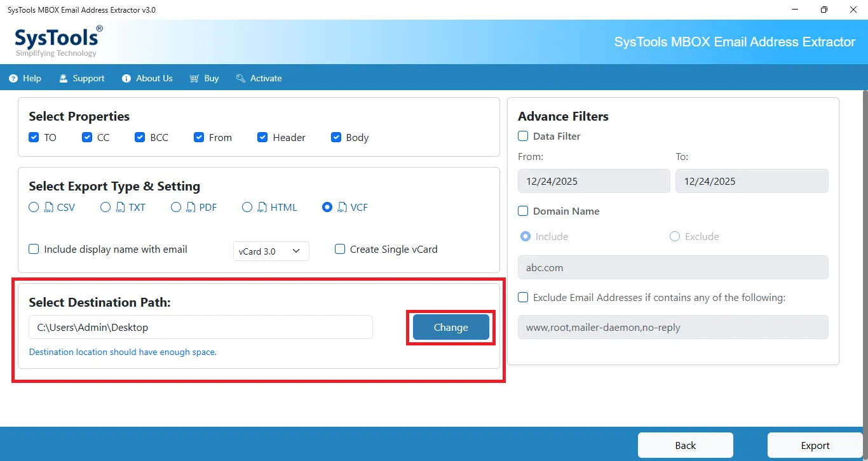
Task: Click the TXT file type icon
Action: (121, 207)
